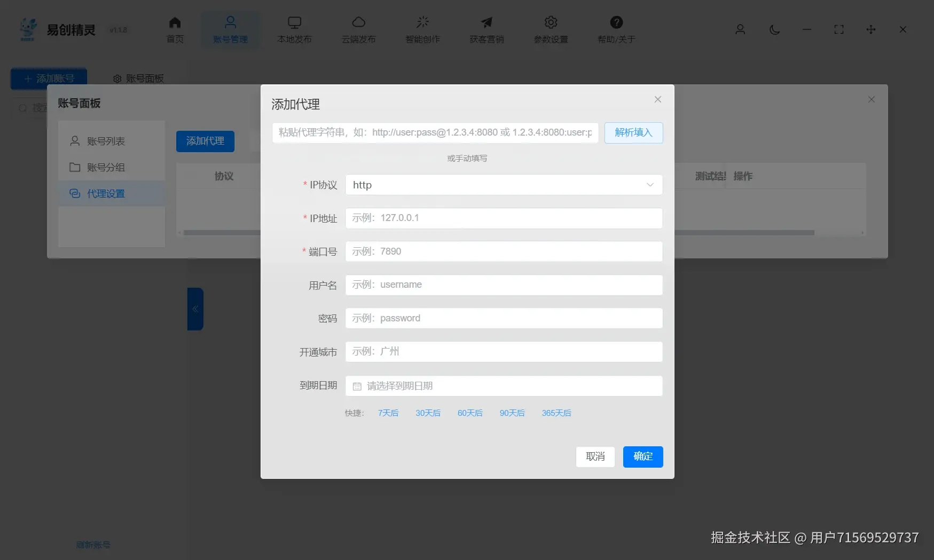Open the 到期日期 date picker
Screen dimensions: 934x560
504,385
